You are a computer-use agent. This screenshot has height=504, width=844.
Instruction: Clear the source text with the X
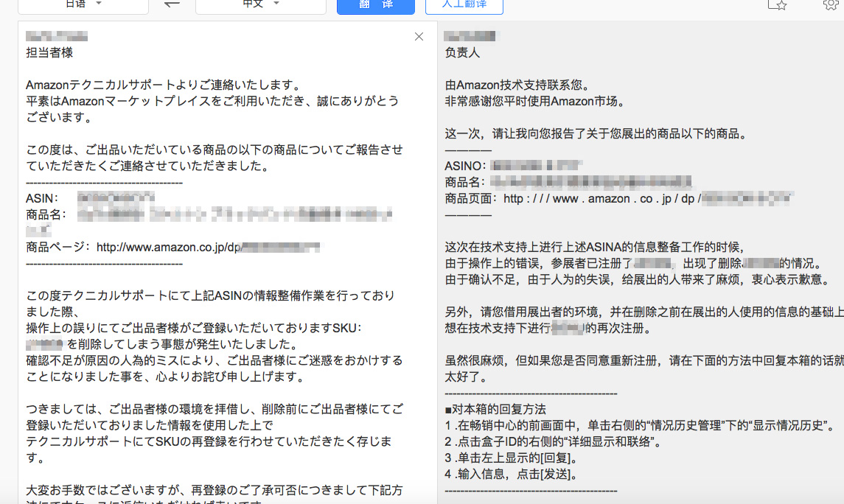pyautogui.click(x=419, y=37)
